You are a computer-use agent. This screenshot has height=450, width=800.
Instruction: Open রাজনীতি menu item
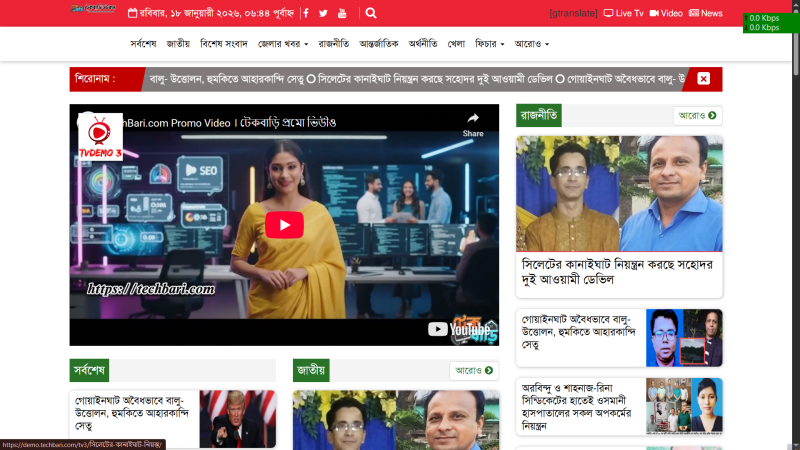click(x=334, y=44)
